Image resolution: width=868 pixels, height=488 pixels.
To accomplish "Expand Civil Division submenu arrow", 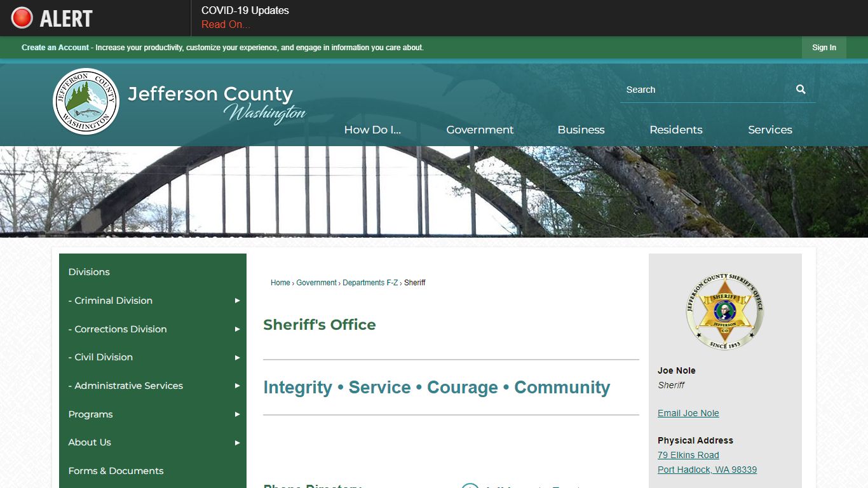I will pos(237,357).
